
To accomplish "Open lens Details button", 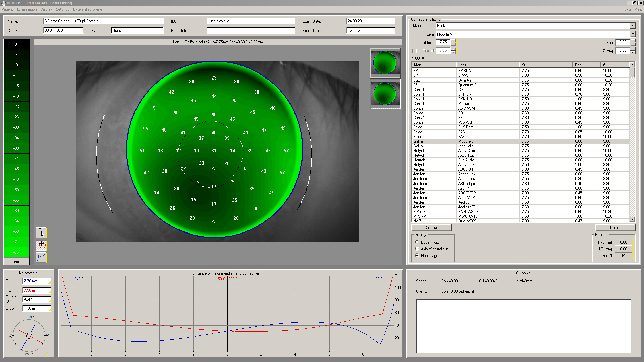I will point(615,228).
